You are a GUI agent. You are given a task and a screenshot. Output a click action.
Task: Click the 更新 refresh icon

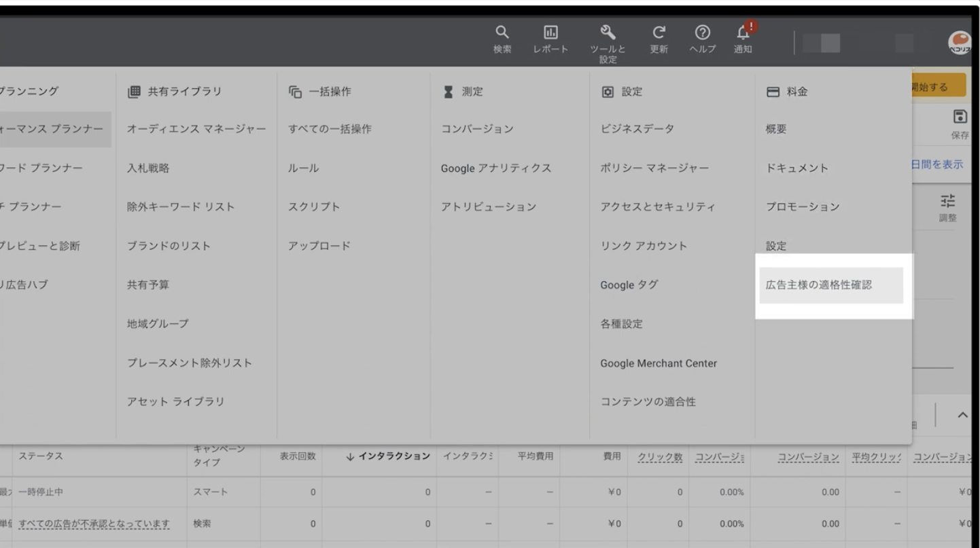pos(658,33)
